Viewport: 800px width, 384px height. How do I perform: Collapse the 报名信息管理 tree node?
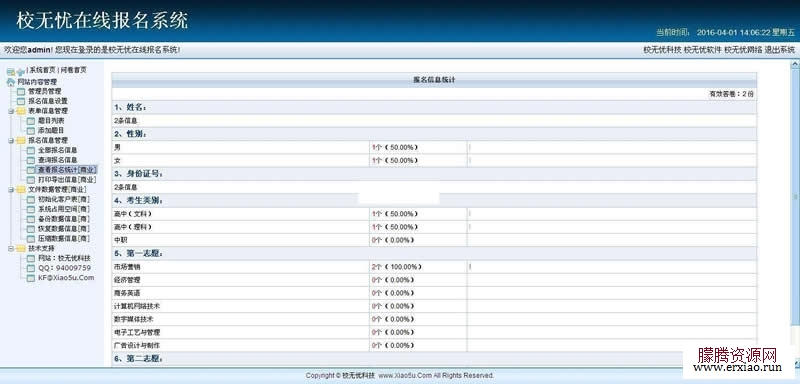pos(11,141)
